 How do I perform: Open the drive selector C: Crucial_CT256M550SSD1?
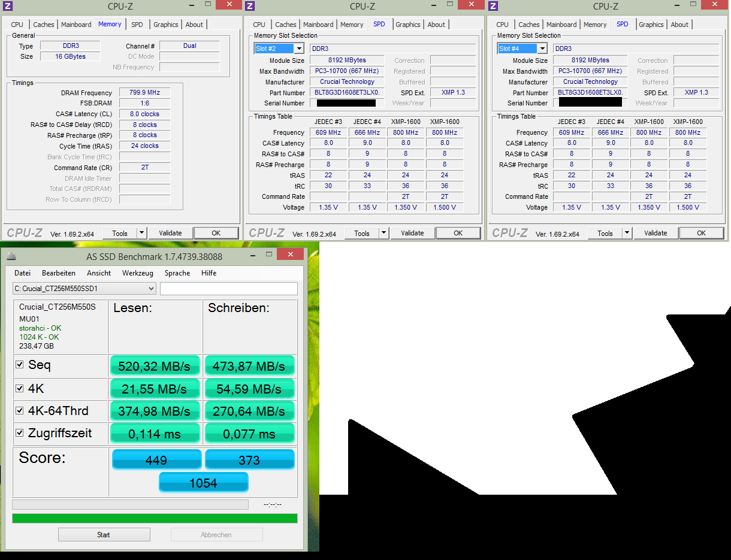tap(84, 289)
